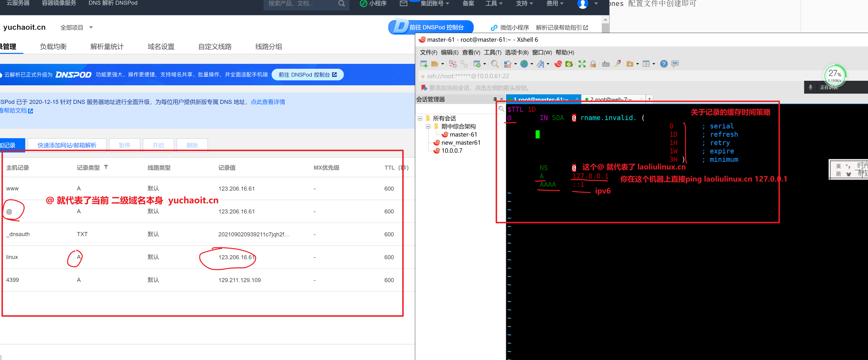868x360 pixels.
Task: Open dropdown next to session properties icon
Action: pyautogui.click(x=485, y=64)
